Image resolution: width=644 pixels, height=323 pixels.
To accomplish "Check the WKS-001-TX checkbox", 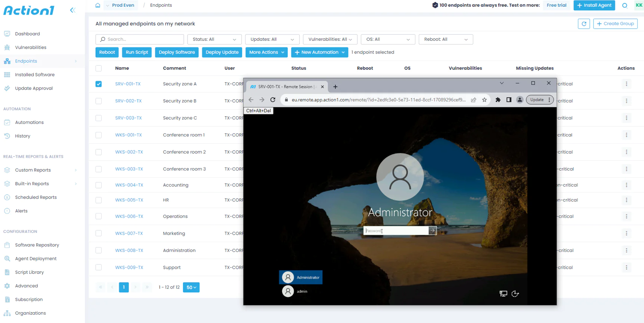I will click(x=99, y=135).
